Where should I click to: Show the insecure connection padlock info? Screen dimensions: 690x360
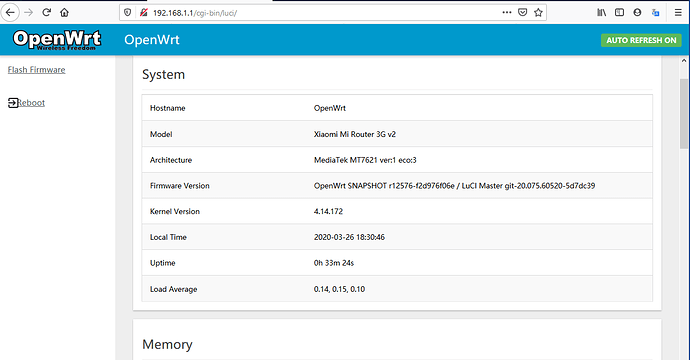tap(143, 12)
